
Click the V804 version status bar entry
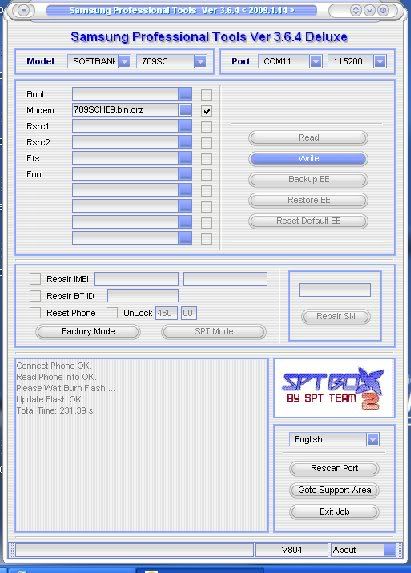pos(292,550)
